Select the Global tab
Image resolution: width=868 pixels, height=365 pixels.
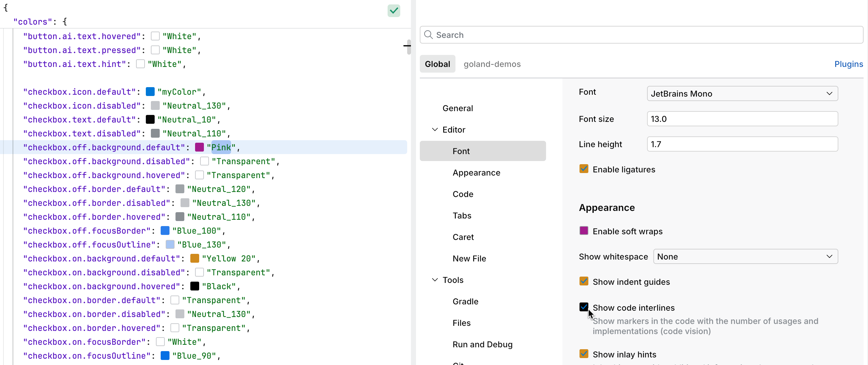[x=437, y=64]
